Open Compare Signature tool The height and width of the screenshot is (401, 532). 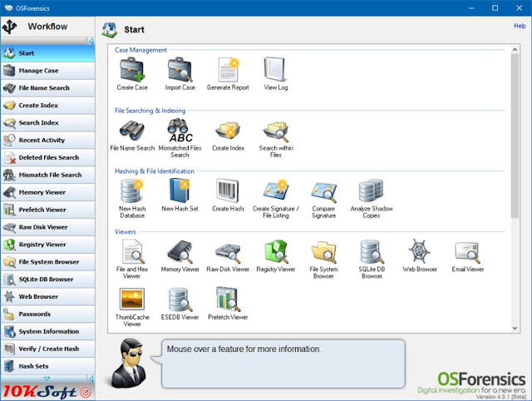[323, 192]
